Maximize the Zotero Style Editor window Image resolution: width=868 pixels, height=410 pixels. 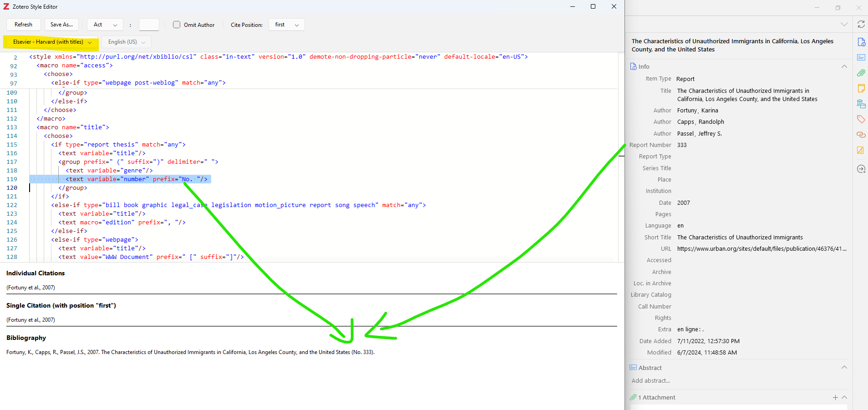point(593,6)
